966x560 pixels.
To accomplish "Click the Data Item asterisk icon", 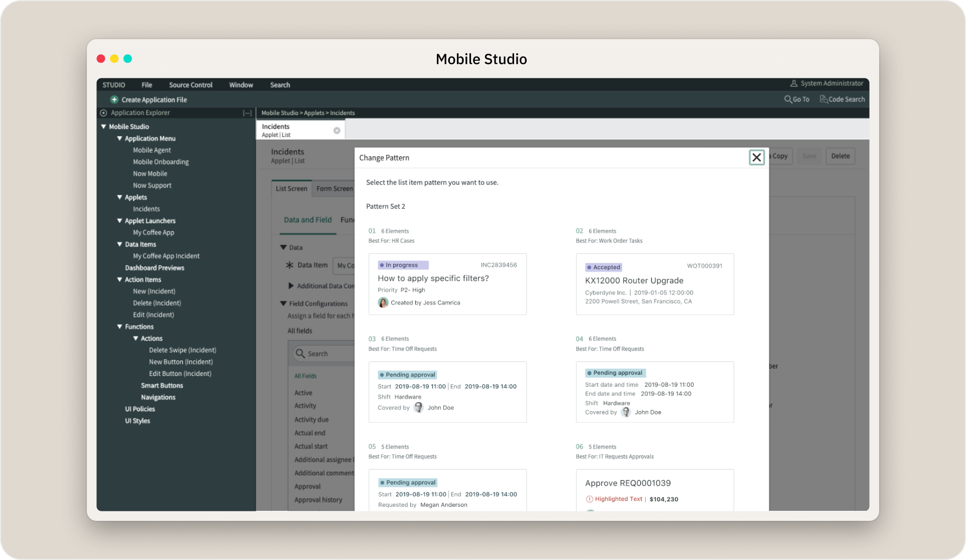I will pos(289,265).
